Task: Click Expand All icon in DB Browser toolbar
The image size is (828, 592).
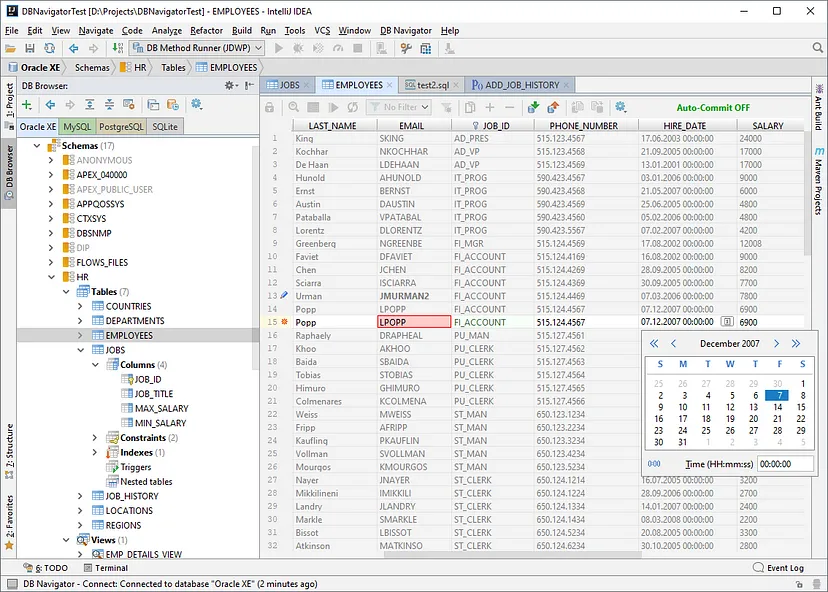Action: [90, 105]
